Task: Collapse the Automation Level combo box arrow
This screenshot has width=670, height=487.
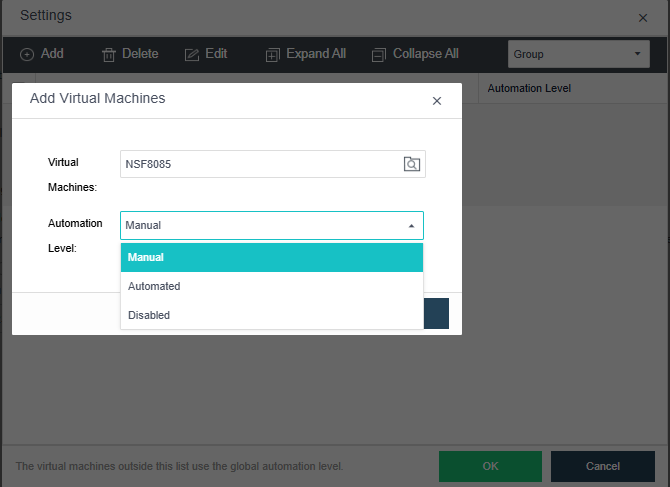Action: (411, 226)
